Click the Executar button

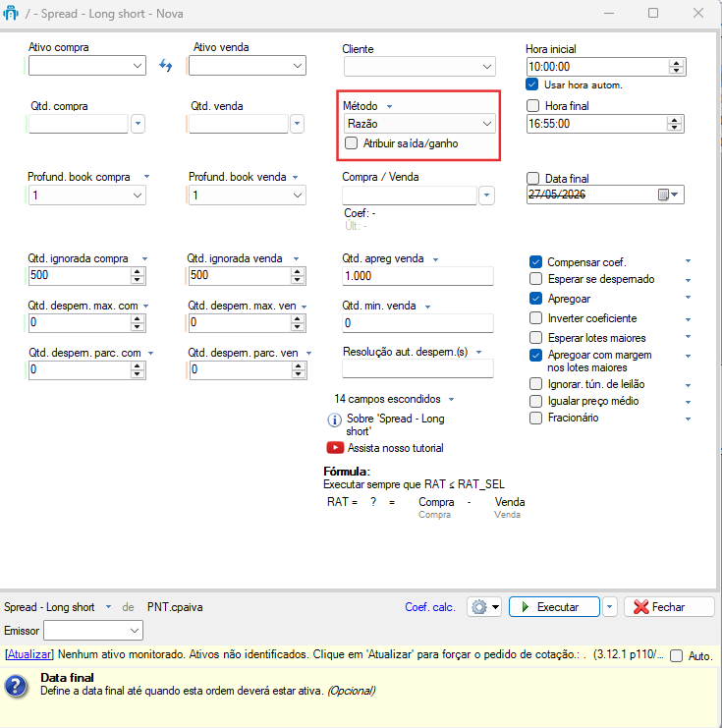coord(554,607)
